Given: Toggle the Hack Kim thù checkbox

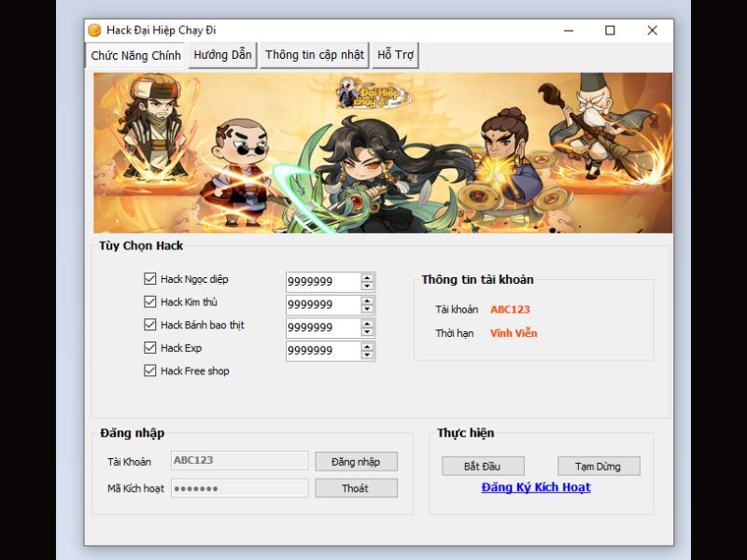Looking at the screenshot, I should click(150, 301).
